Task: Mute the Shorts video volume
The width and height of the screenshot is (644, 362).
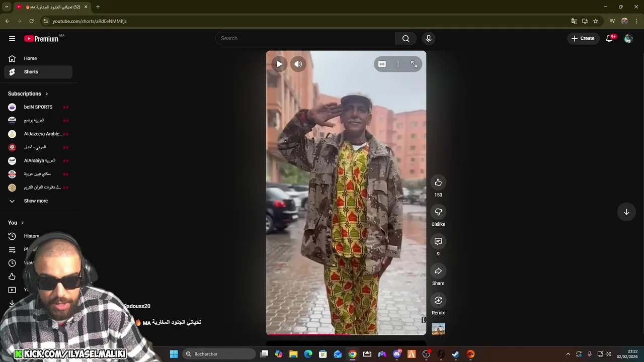Action: coord(298,64)
